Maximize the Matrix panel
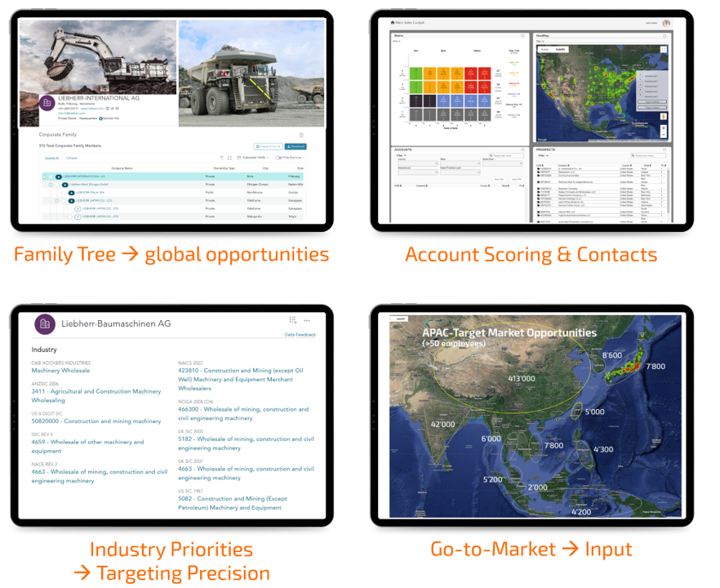The width and height of the screenshot is (720, 588). (x=522, y=35)
